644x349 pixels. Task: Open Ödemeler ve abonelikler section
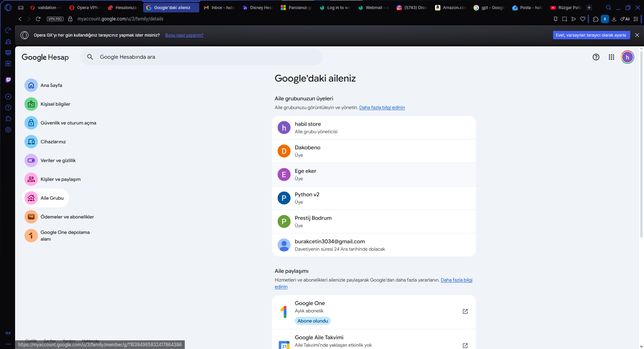pyautogui.click(x=59, y=217)
